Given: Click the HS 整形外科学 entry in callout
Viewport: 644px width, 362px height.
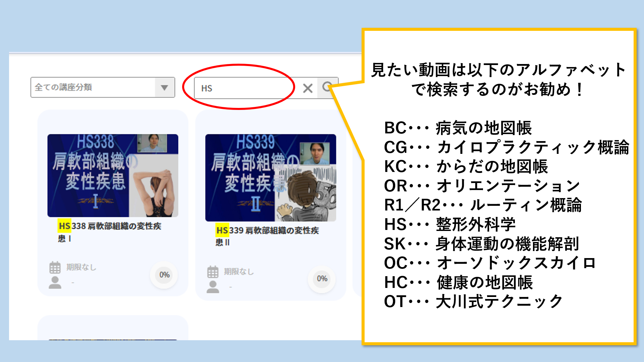Looking at the screenshot, I should click(449, 224).
